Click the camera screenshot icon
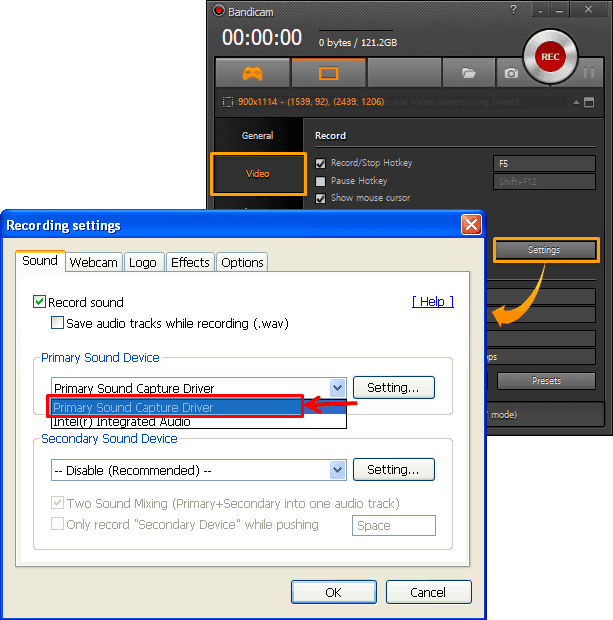613x620 pixels. pos(511,73)
